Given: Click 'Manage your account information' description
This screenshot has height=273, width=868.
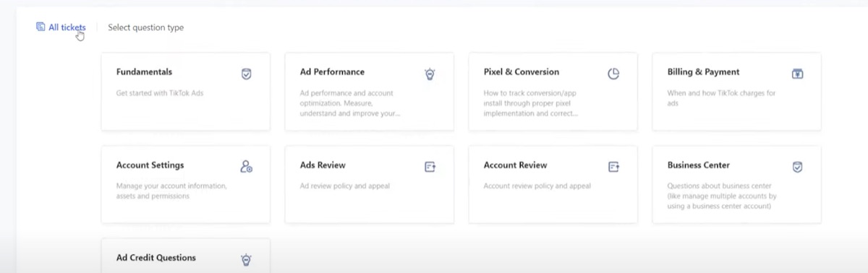Looking at the screenshot, I should pyautogui.click(x=172, y=191).
